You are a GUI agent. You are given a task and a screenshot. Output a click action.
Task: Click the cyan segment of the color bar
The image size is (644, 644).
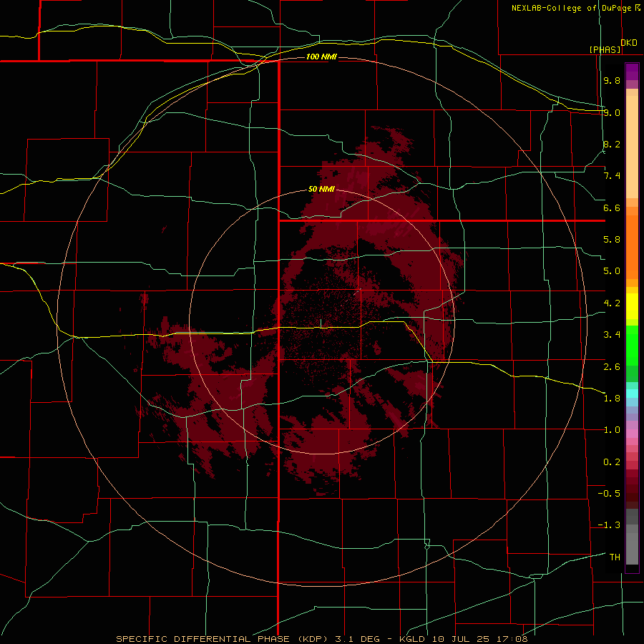pyautogui.click(x=632, y=394)
